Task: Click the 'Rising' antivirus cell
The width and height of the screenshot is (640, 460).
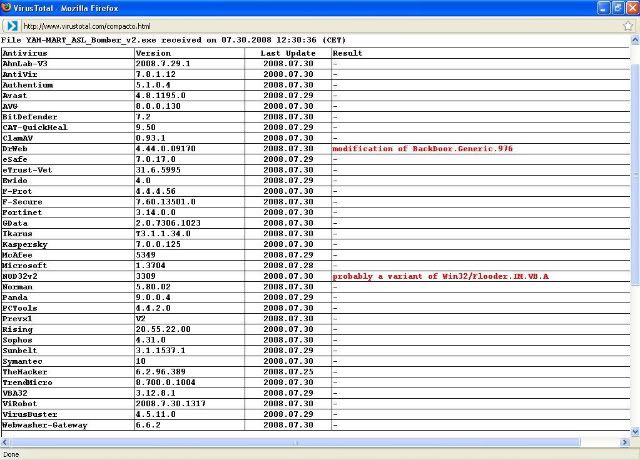Action: [68, 329]
